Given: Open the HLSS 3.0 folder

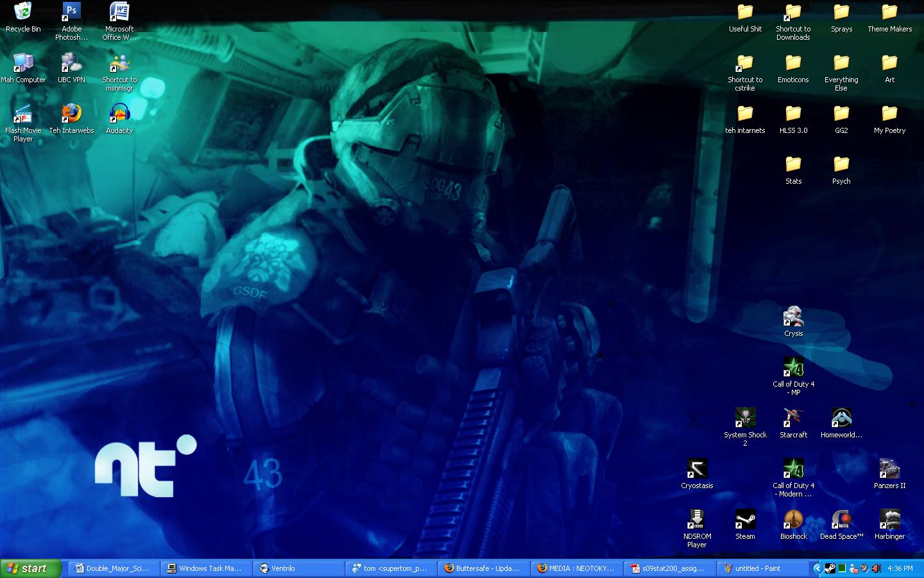Looking at the screenshot, I should click(x=793, y=119).
